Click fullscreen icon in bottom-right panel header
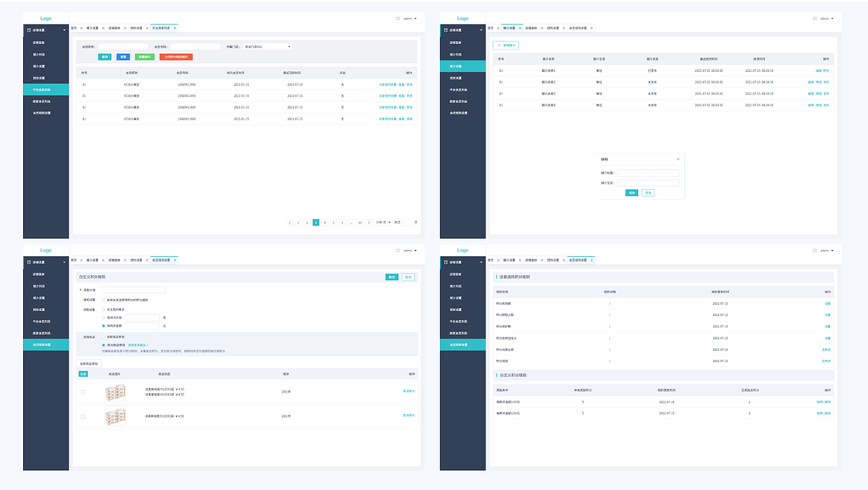The width and height of the screenshot is (868, 490). (x=815, y=250)
